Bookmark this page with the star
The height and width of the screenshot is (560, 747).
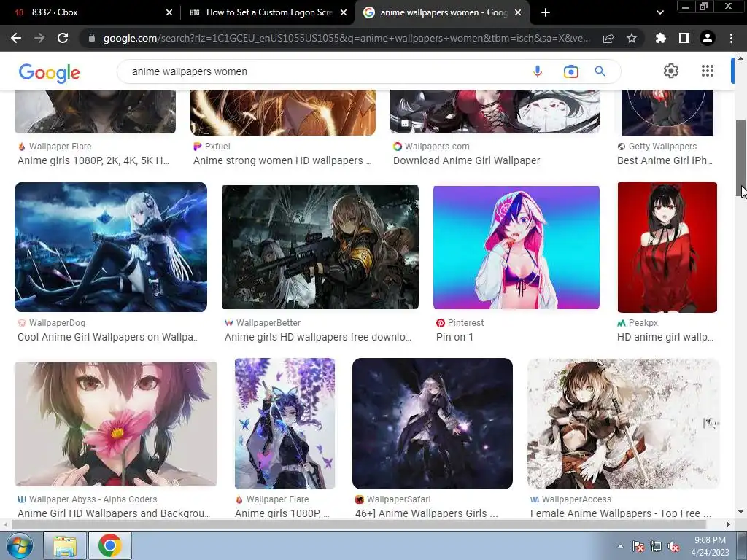tap(632, 38)
